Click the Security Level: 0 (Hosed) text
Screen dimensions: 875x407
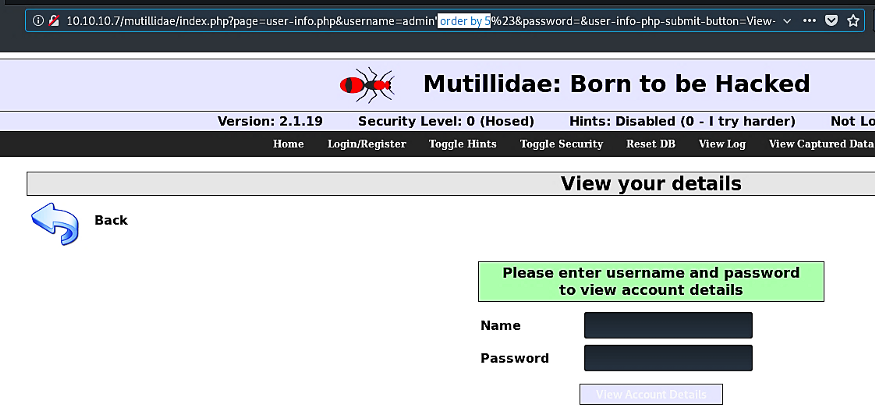pos(446,121)
